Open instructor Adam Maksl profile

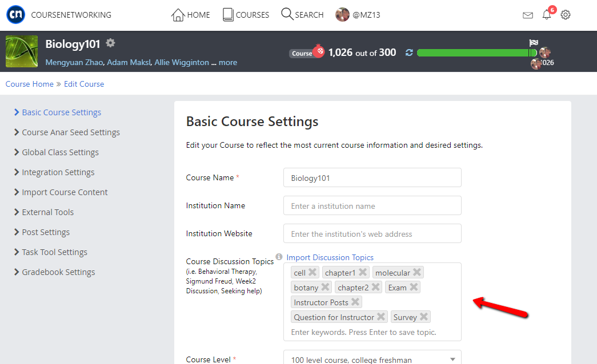129,62
